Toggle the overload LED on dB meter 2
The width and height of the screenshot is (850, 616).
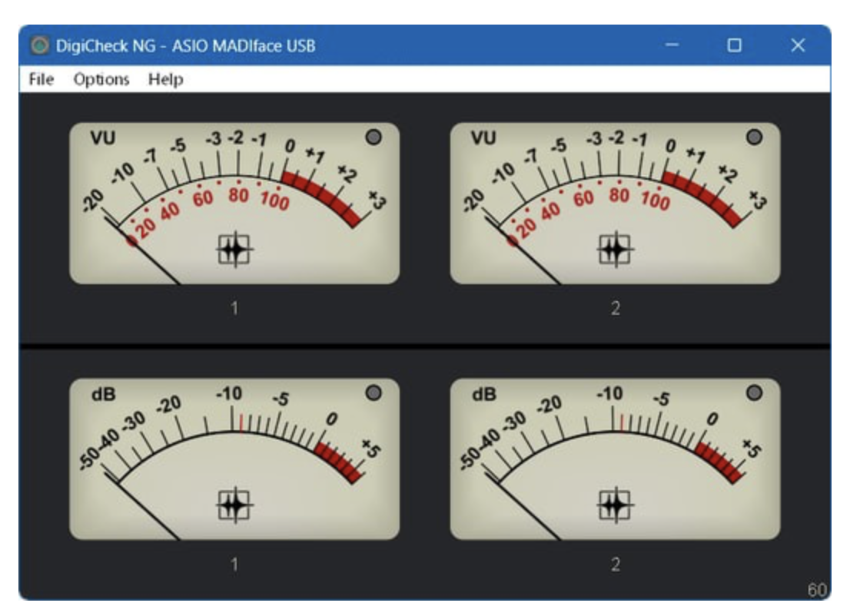[754, 393]
